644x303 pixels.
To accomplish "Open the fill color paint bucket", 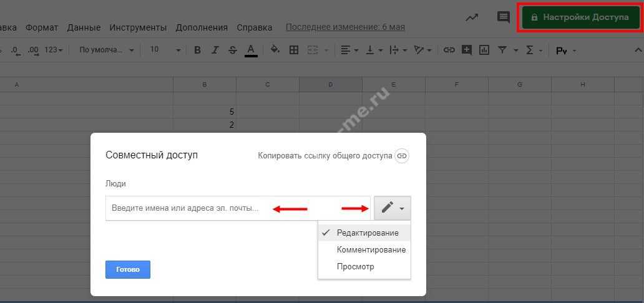I will [275, 50].
